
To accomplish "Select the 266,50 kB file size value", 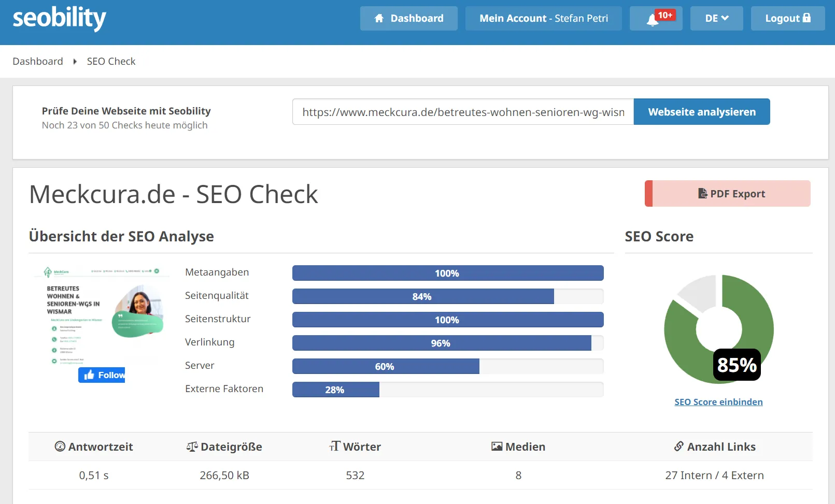I will [224, 476].
